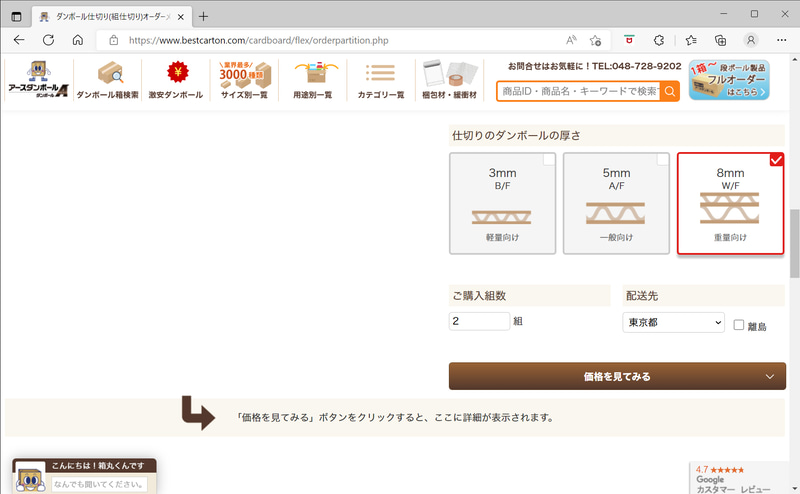Click the アースダンボール site logo
This screenshot has height=494, width=800.
click(x=38, y=80)
